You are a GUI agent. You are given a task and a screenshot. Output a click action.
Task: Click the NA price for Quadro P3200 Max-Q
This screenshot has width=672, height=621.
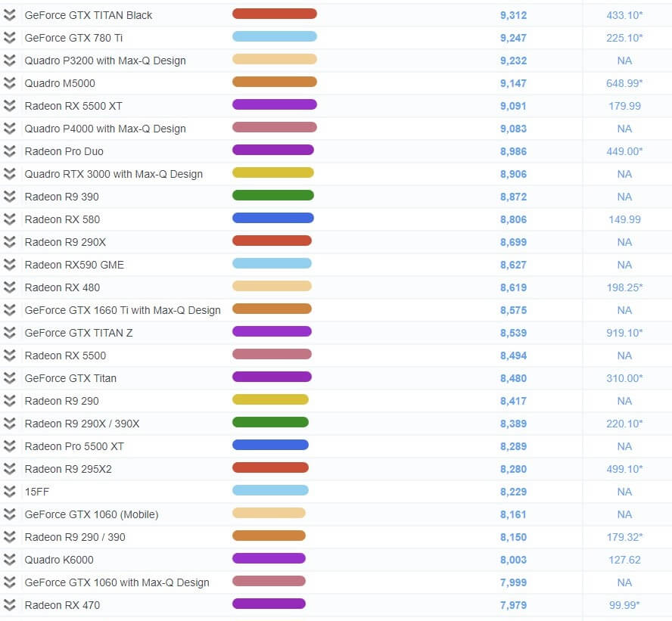[624, 61]
